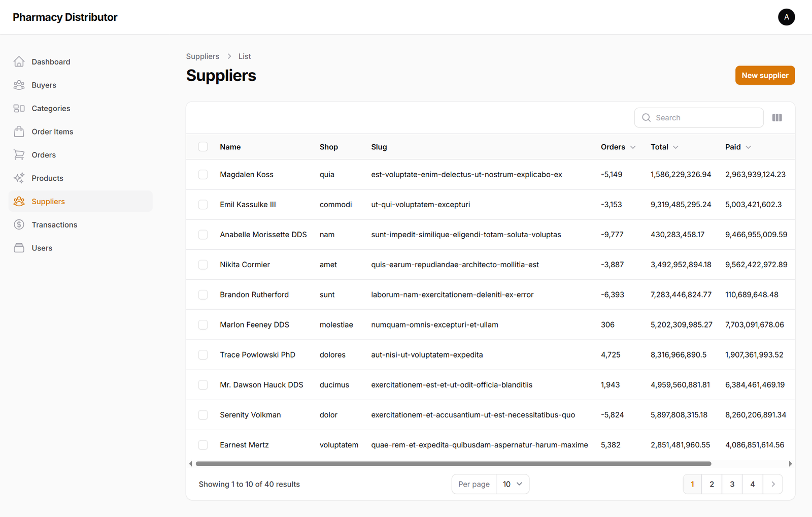Toggle the select-all checkbox in table header
Viewport: 812px width, 517px height.
click(203, 146)
